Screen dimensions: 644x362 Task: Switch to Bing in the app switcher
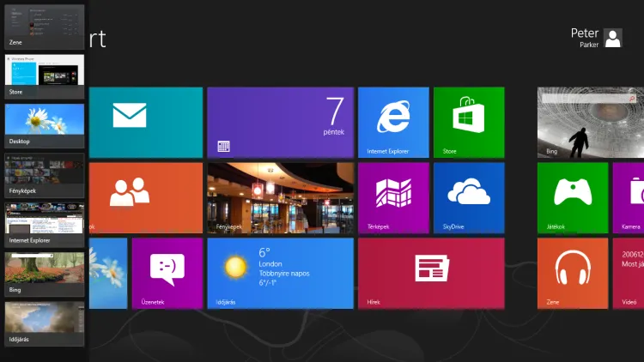click(x=45, y=275)
